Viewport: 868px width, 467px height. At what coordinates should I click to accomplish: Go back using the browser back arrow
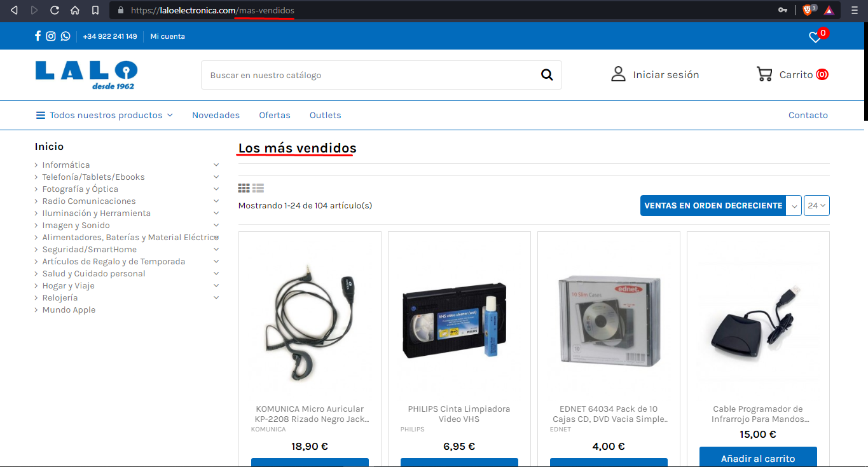(x=14, y=10)
